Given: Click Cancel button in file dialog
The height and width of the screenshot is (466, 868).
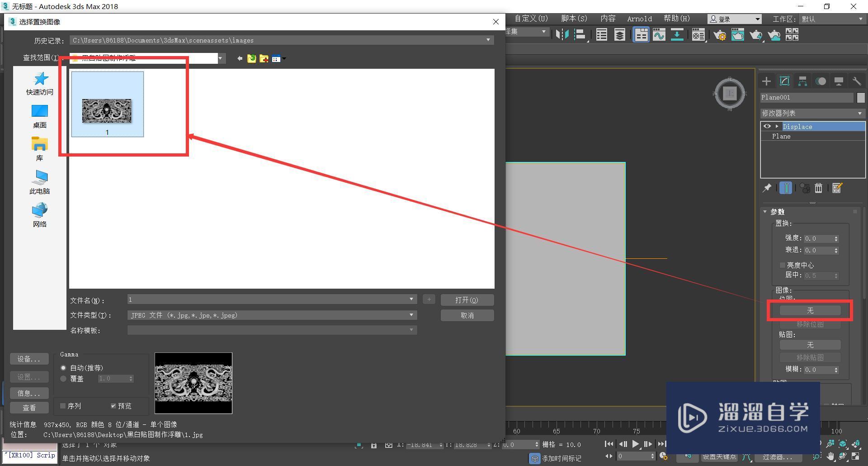Looking at the screenshot, I should point(467,315).
